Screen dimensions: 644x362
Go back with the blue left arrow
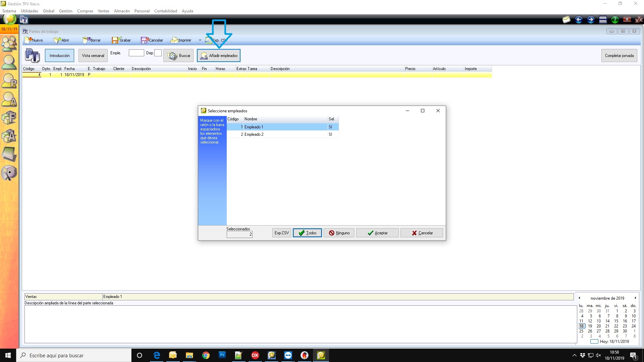[579, 20]
